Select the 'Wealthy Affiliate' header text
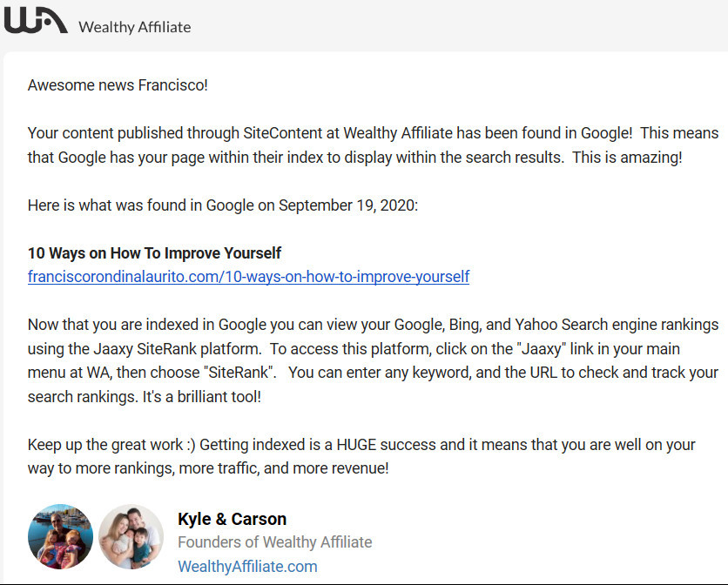The image size is (728, 585). [x=135, y=27]
